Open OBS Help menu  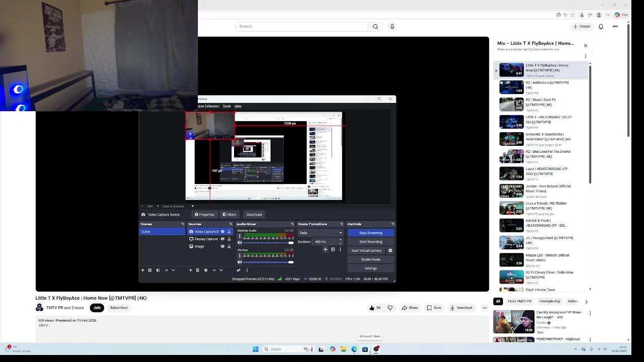pyautogui.click(x=238, y=106)
